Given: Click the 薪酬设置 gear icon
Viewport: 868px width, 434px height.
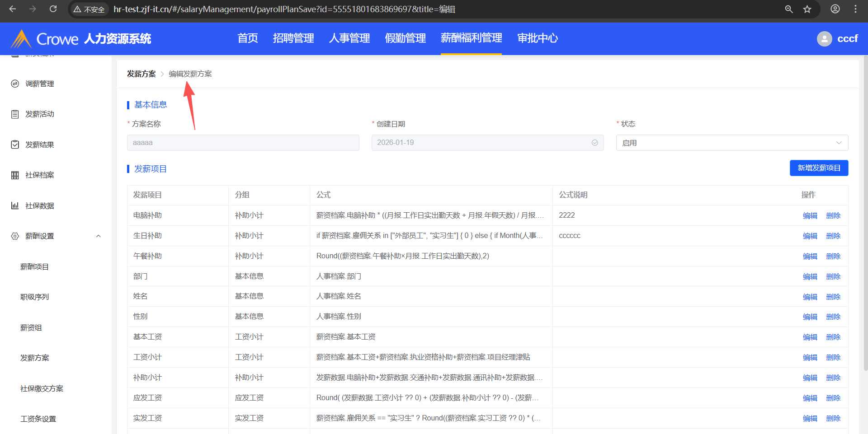Looking at the screenshot, I should pos(15,236).
